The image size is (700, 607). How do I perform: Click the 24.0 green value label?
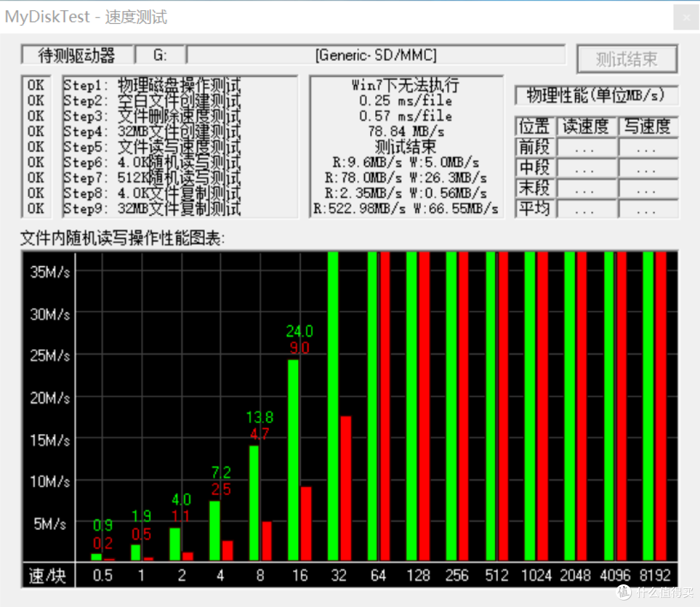299,331
